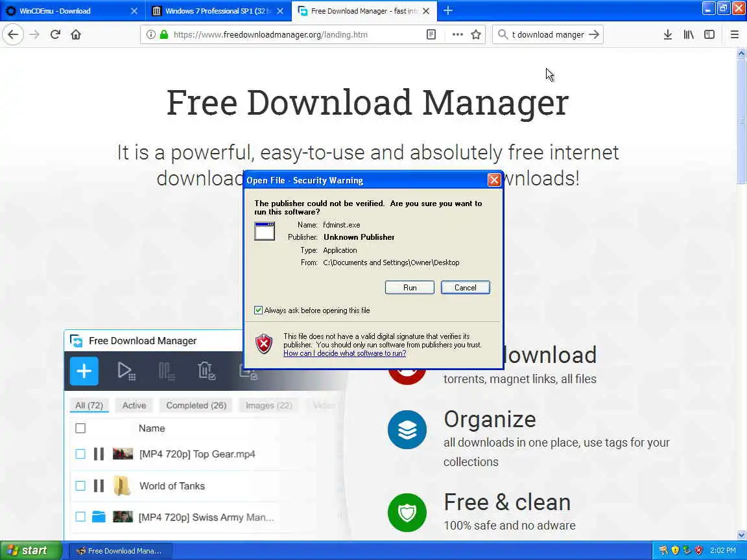747x560 pixels.
Task: Close the Windows 7 Professional tab
Action: click(x=281, y=10)
